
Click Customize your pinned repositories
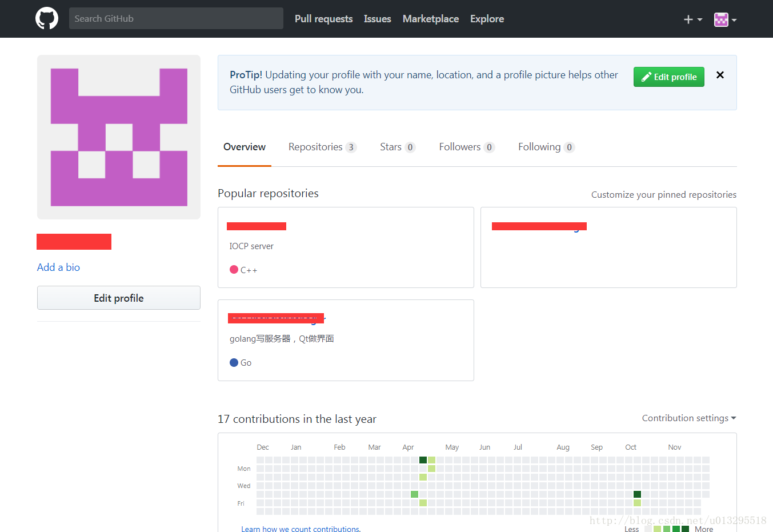(x=663, y=195)
